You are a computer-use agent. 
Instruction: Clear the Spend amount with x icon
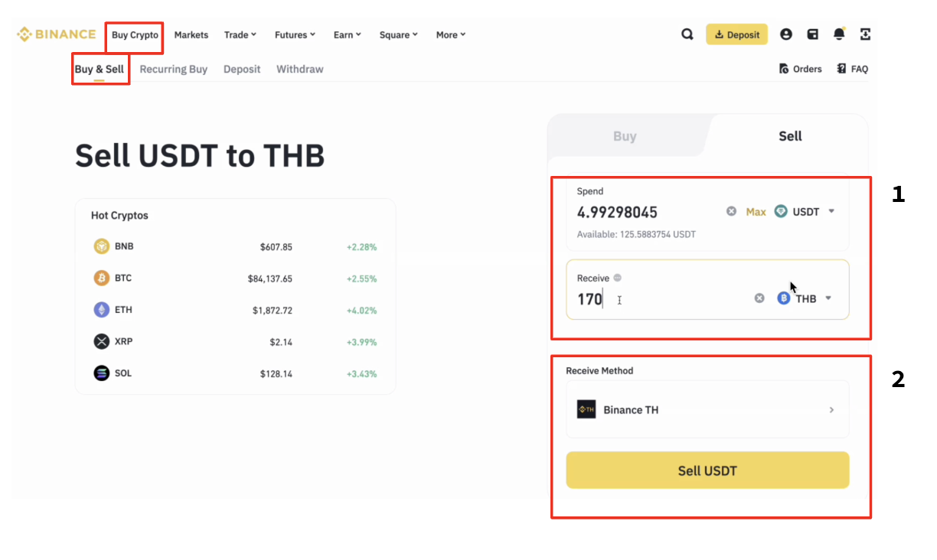731,212
